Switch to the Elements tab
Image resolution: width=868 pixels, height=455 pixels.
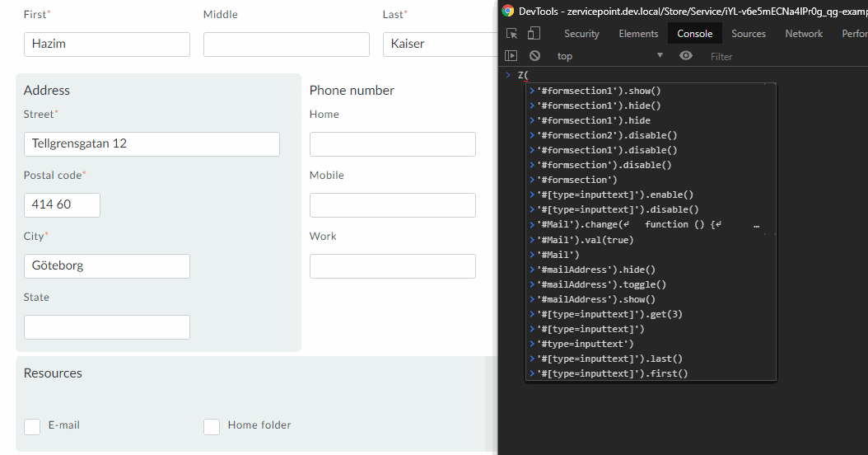tap(638, 34)
